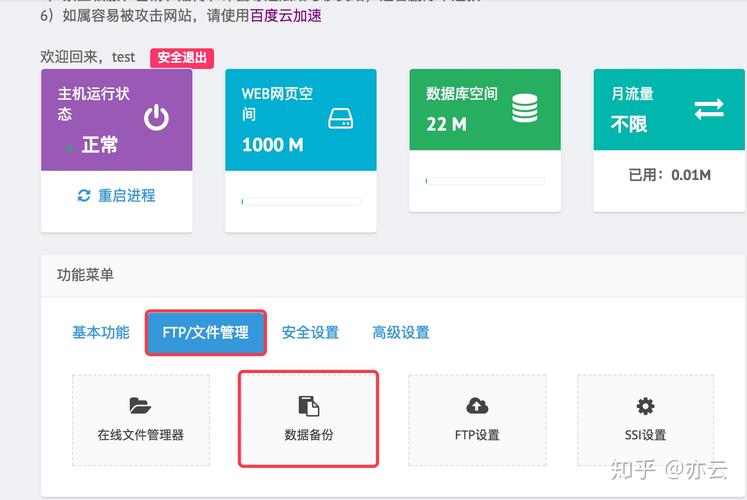The image size is (747, 500).
Task: Open 在线文件管理器 tile
Action: 141,420
